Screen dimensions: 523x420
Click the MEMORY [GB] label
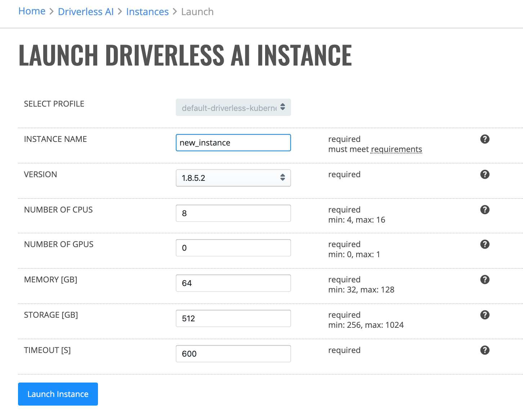coord(51,280)
